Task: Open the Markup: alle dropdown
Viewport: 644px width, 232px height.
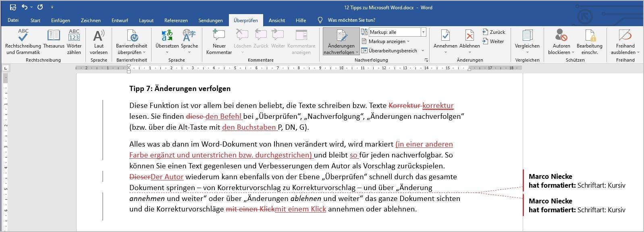Action: (423, 32)
